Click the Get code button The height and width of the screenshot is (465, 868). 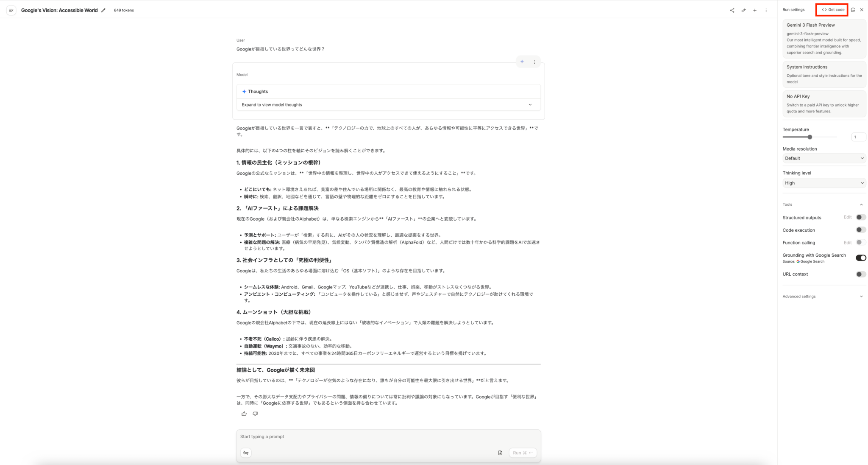click(x=832, y=9)
